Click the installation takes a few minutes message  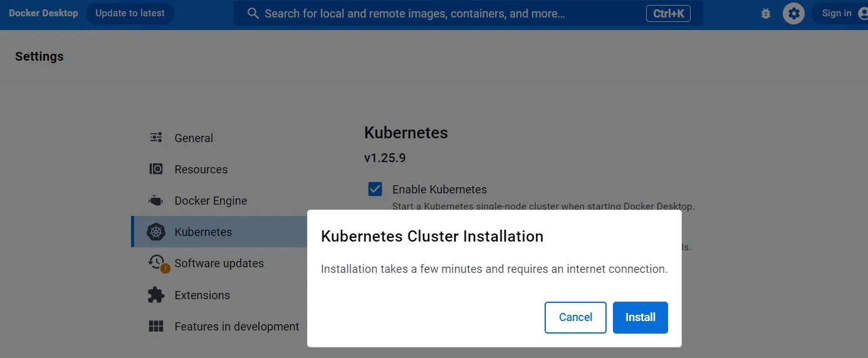pyautogui.click(x=494, y=269)
